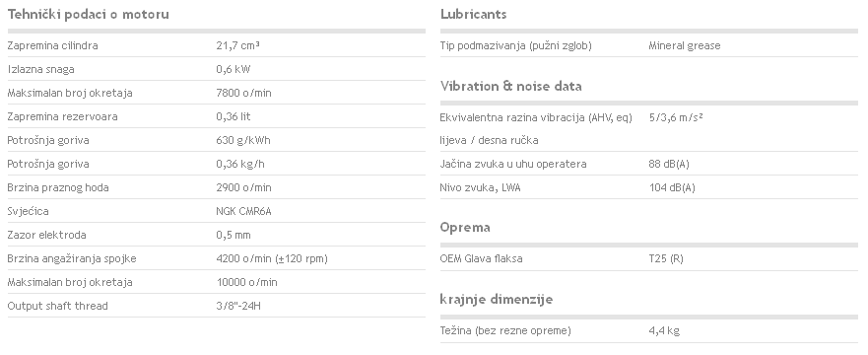Screen dimensions: 868x355
Task: Select the 4200 o/min (±120 rpm) value
Action: 272,259
